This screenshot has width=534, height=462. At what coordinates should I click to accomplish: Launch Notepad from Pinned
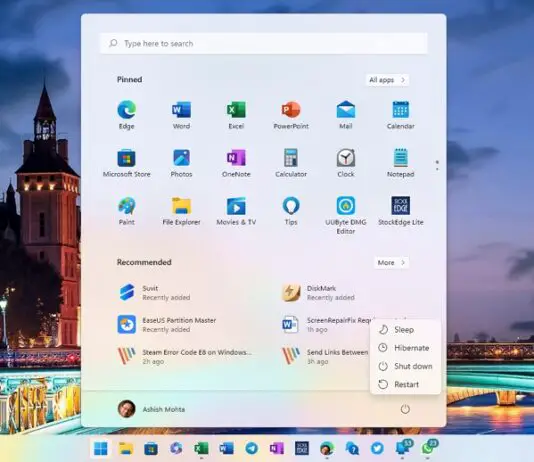400,163
